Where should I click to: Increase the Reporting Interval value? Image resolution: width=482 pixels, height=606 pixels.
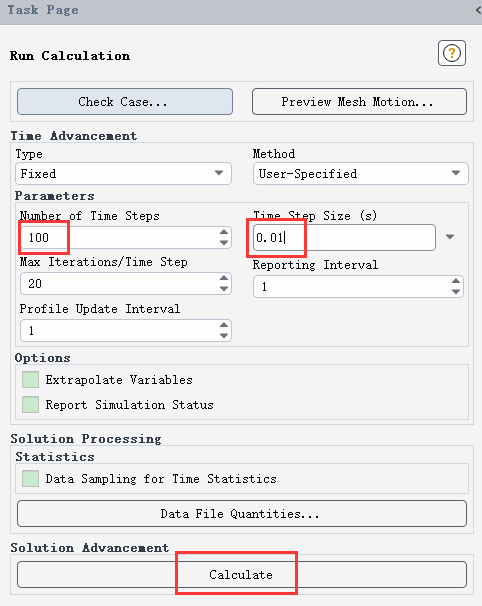(x=456, y=281)
